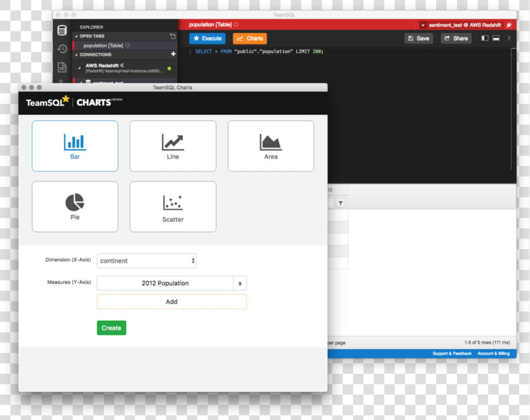Click the Execute button

[207, 39]
